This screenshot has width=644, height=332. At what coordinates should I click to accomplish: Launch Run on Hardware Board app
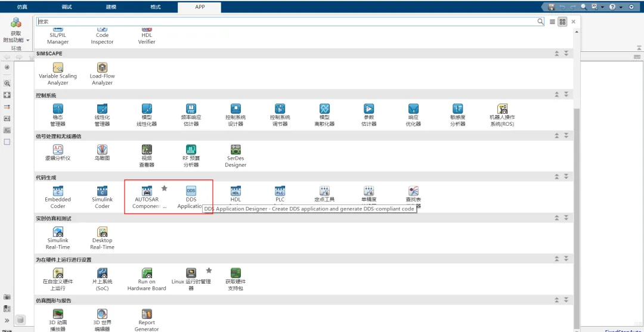coord(147,278)
